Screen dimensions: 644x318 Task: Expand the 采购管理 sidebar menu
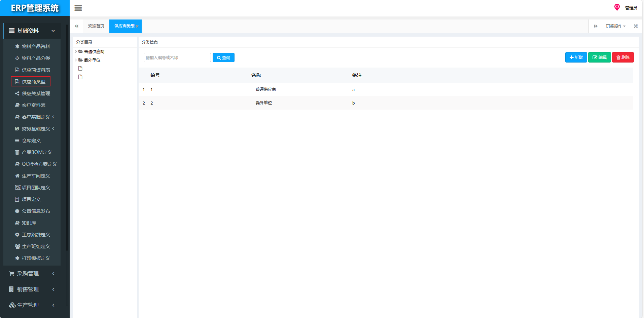32,274
